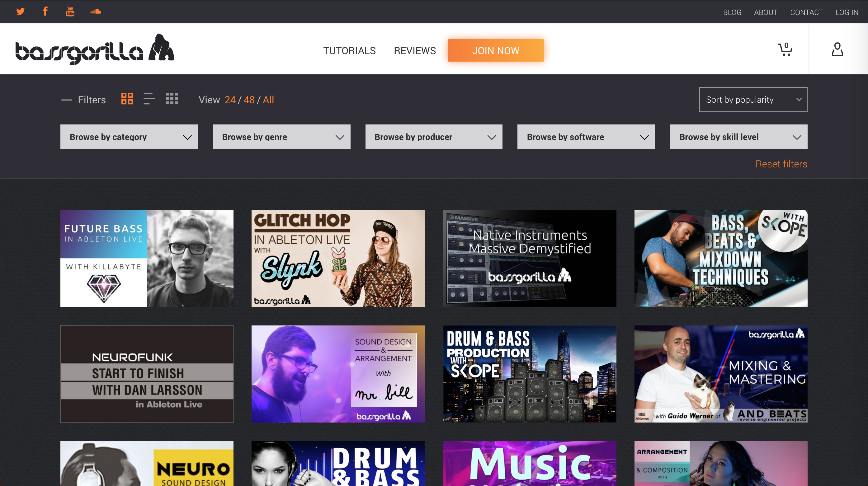Expand Browse by software dropdown

[586, 137]
